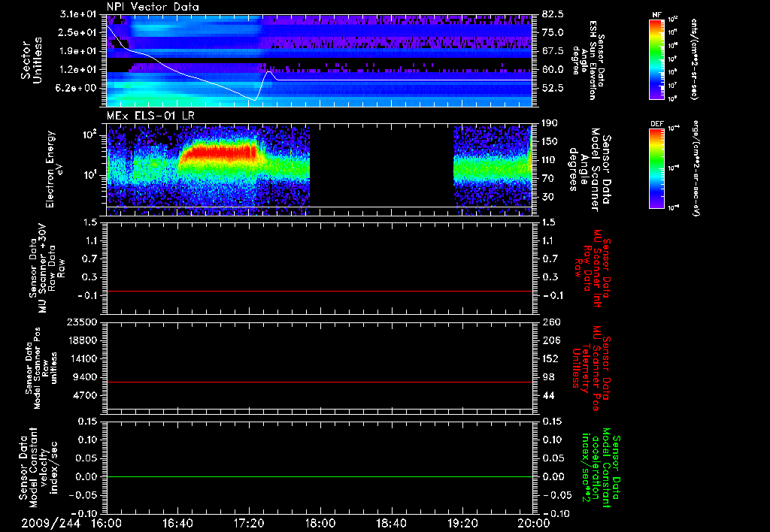Click the green Model Constant acceleration label
Image resolution: width=770 pixels, height=532 pixels.
click(601, 468)
